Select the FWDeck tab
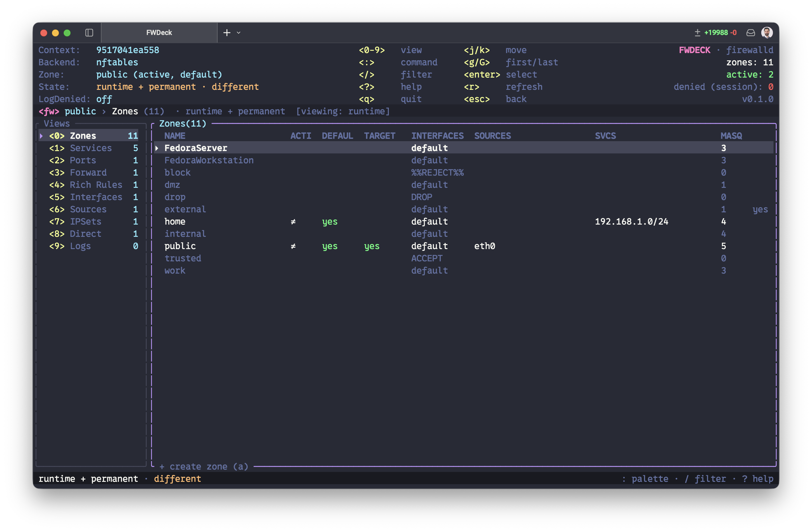This screenshot has height=532, width=812. 159,33
